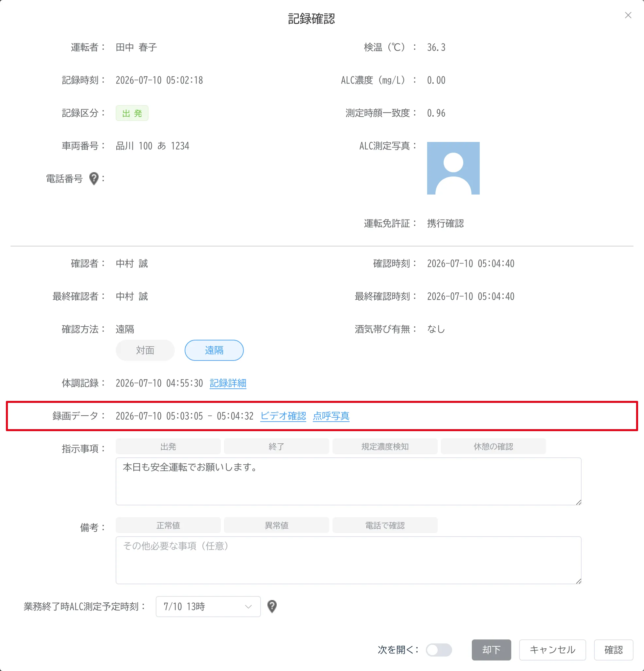Click the 出 発 record type tag
The width and height of the screenshot is (644, 671).
132,113
